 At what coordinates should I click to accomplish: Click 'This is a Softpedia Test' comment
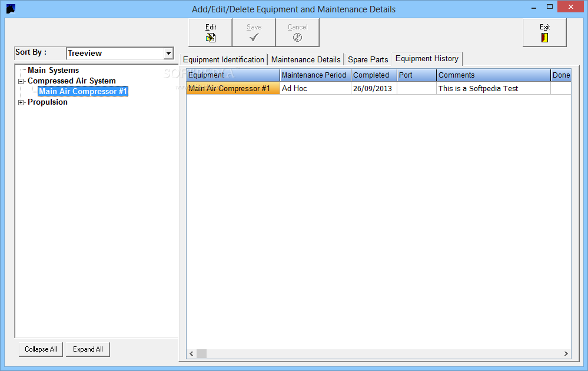pos(493,88)
